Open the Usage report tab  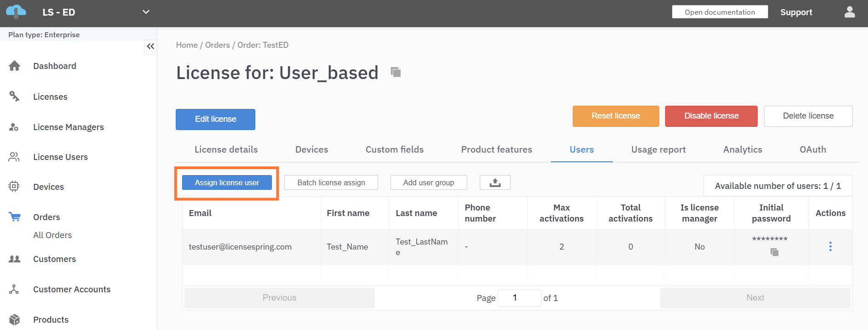point(658,149)
